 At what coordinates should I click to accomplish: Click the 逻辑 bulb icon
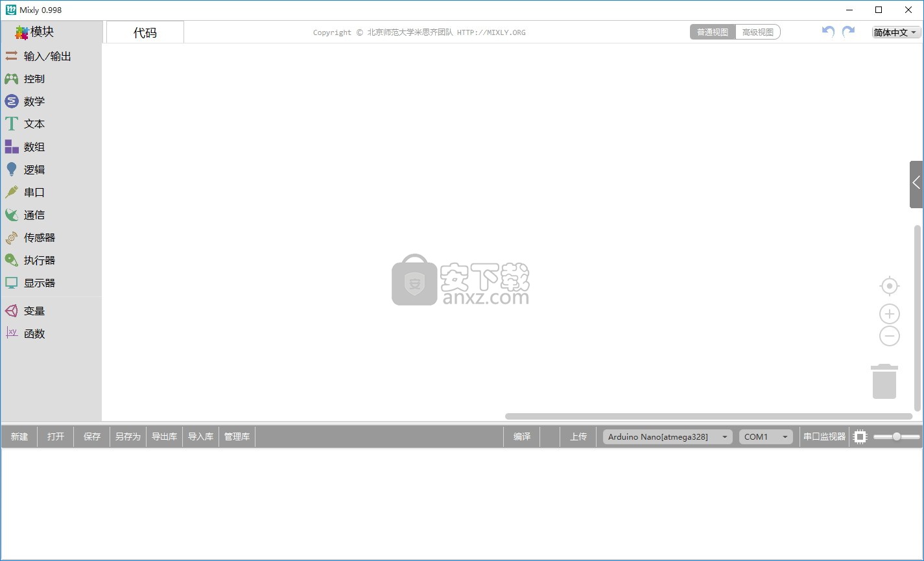(11, 169)
